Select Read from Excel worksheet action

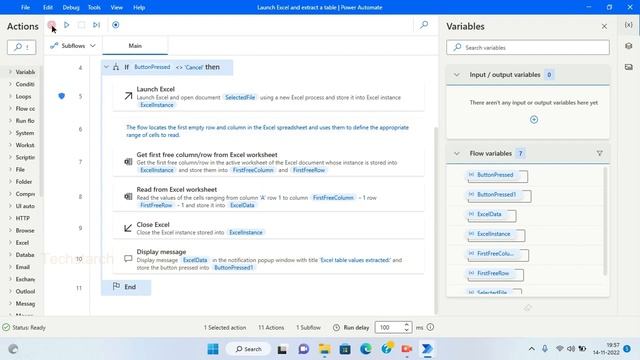(269, 197)
